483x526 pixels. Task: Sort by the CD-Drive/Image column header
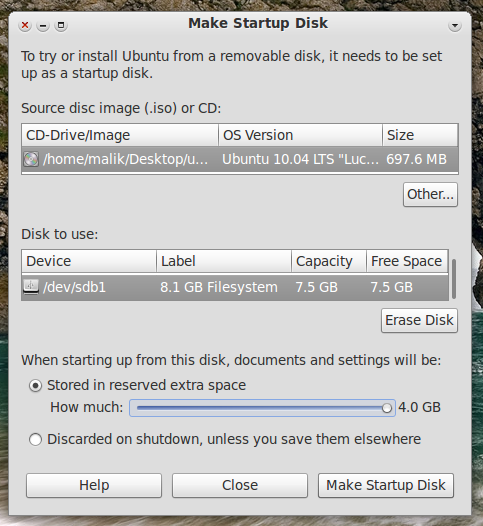[x=120, y=135]
